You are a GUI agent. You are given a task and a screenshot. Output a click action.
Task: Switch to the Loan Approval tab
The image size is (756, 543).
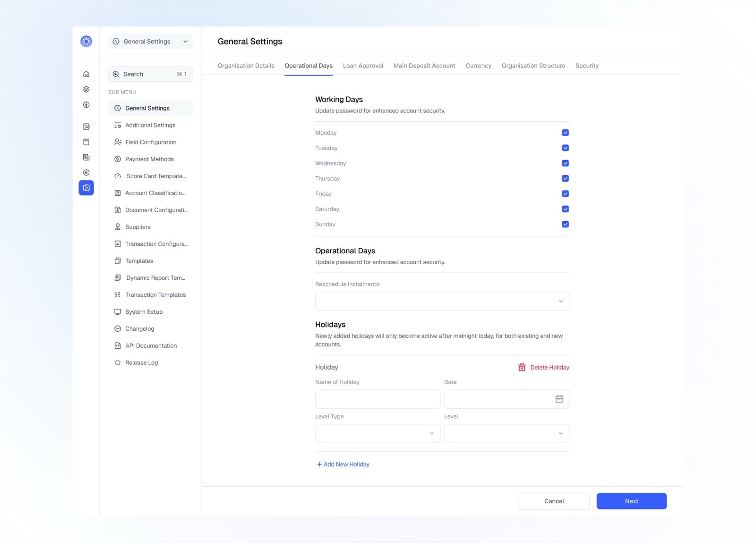click(363, 66)
